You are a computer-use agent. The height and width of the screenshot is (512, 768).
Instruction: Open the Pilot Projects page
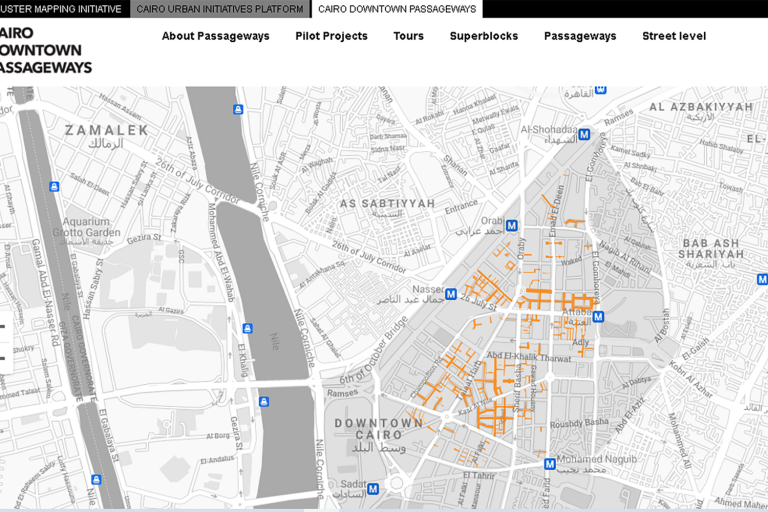[331, 36]
